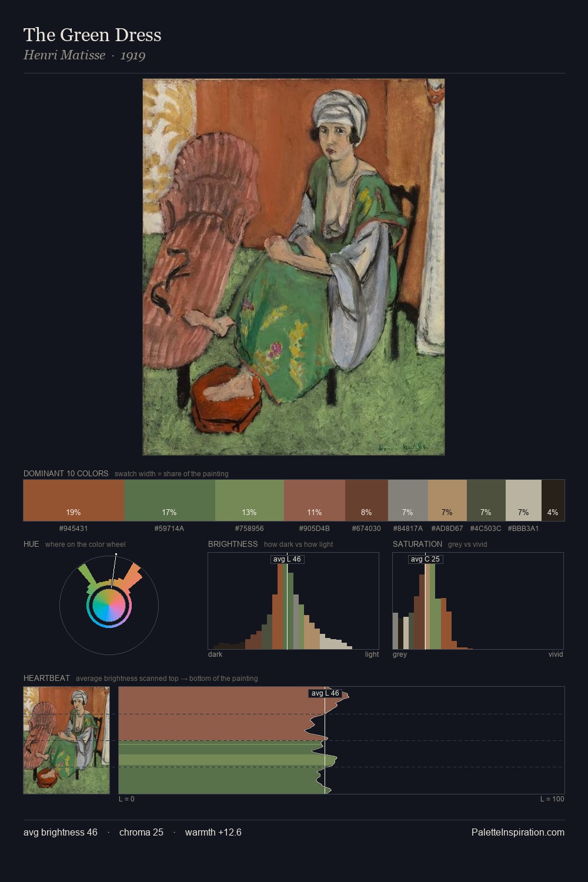This screenshot has height=882, width=588.
Task: Click the avg C 25 label in Saturation histogram
Action: coord(425,559)
